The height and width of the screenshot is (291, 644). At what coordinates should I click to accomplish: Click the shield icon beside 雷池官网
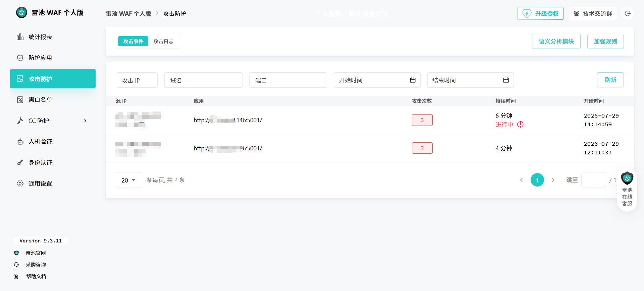[x=16, y=253]
